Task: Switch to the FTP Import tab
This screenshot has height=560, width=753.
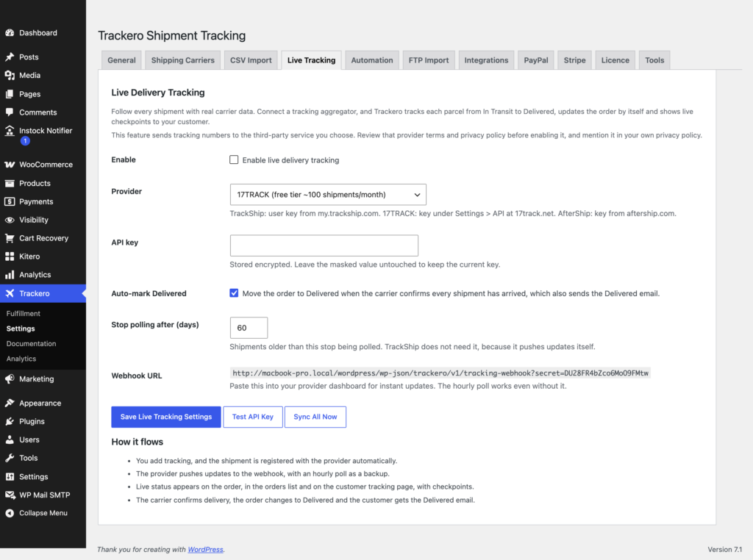Action: pyautogui.click(x=429, y=60)
